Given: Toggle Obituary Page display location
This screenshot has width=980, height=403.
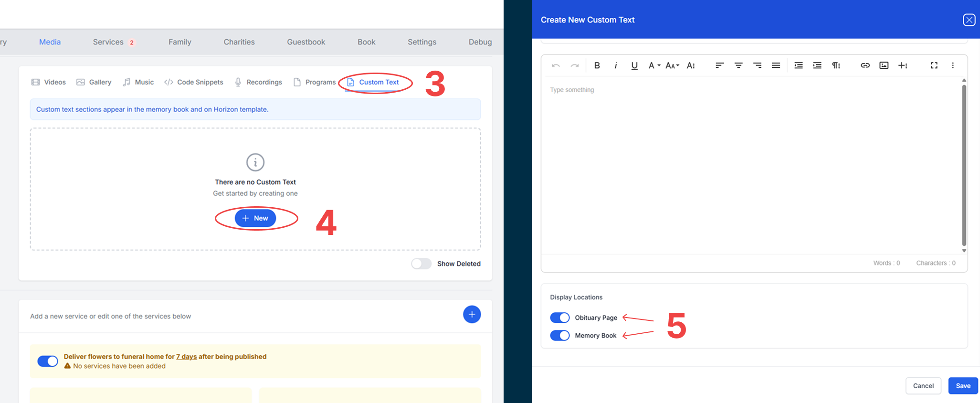Looking at the screenshot, I should [x=560, y=318].
